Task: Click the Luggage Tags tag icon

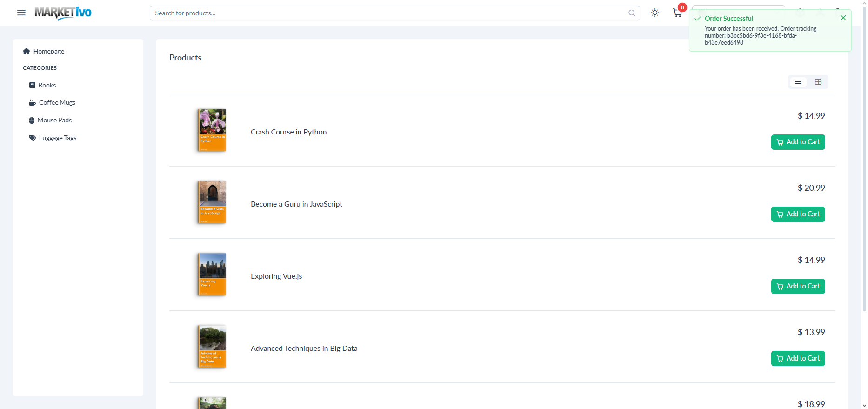Action: click(x=33, y=138)
